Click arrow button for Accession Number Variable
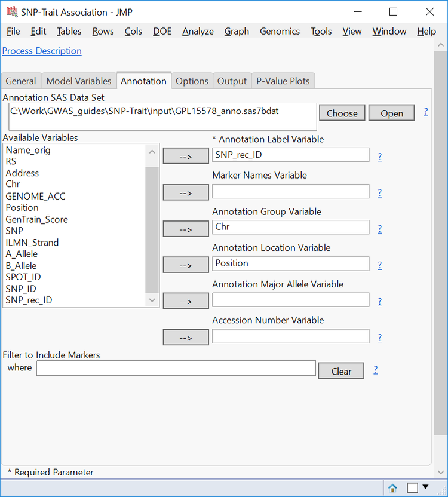 pos(186,338)
